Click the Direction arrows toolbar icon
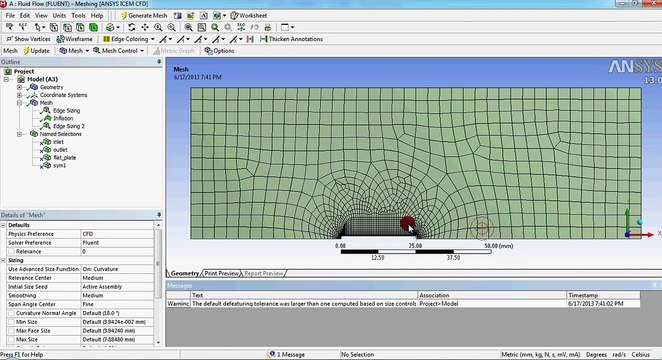The width and height of the screenshot is (662, 360). (22, 27)
